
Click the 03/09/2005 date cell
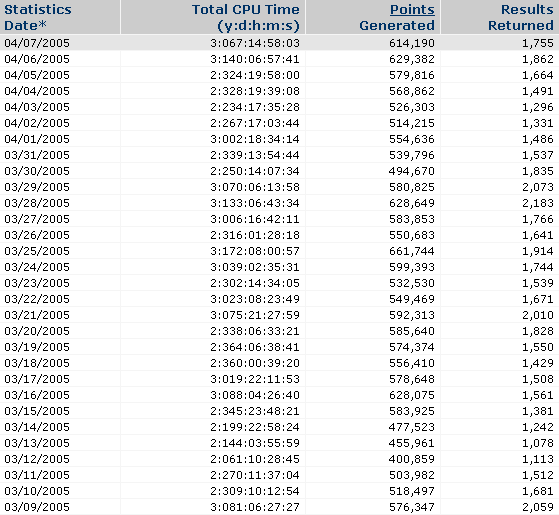[x=37, y=507]
